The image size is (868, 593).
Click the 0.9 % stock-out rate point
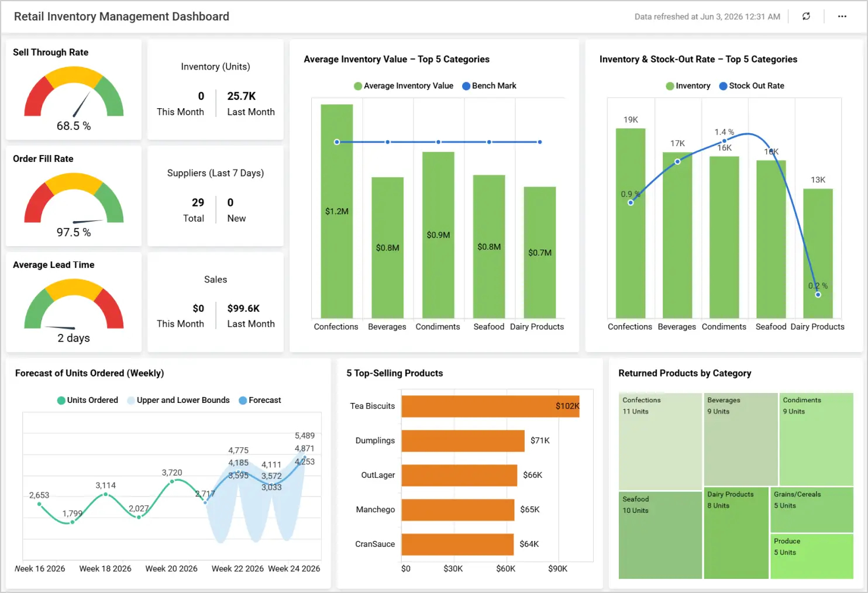tap(631, 203)
